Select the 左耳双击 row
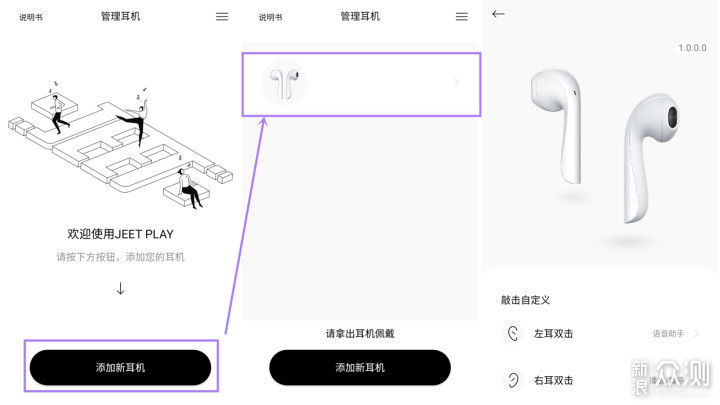Screen dimensions: 720x405 click(601, 334)
